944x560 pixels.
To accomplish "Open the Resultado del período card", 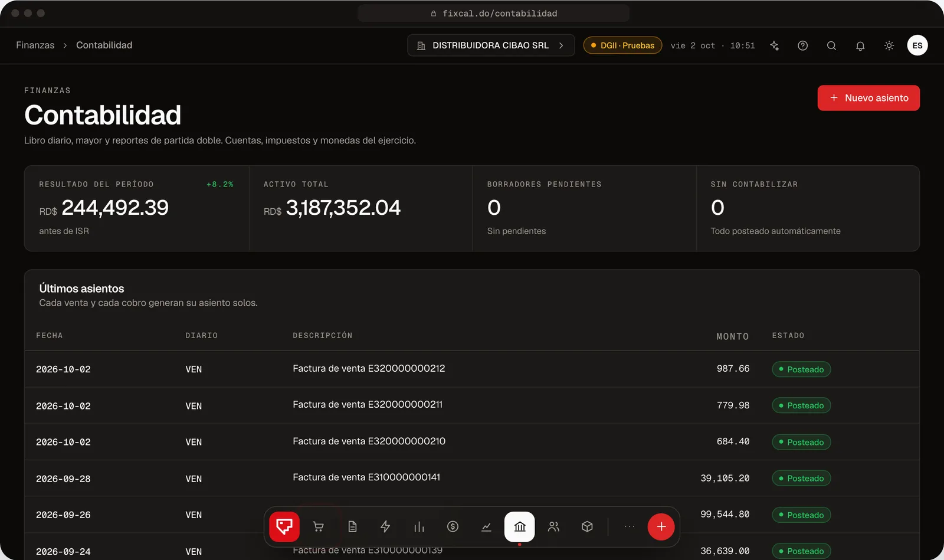I will pos(137,208).
